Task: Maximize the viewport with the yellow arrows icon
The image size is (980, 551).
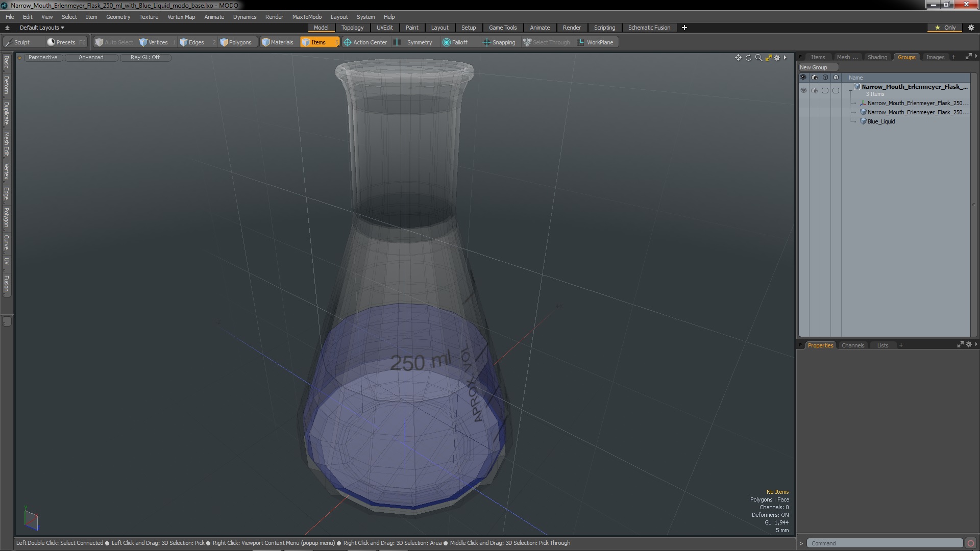Action: [x=768, y=58]
